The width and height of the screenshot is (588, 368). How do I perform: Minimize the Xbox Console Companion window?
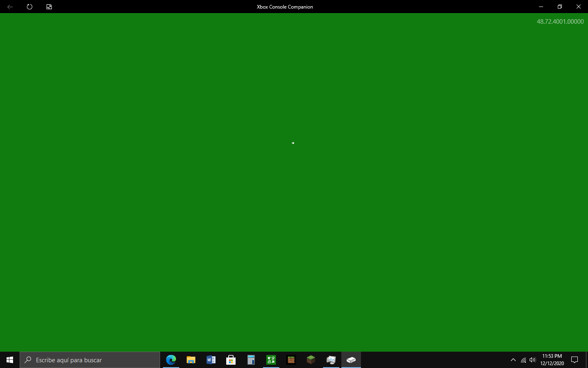point(541,7)
